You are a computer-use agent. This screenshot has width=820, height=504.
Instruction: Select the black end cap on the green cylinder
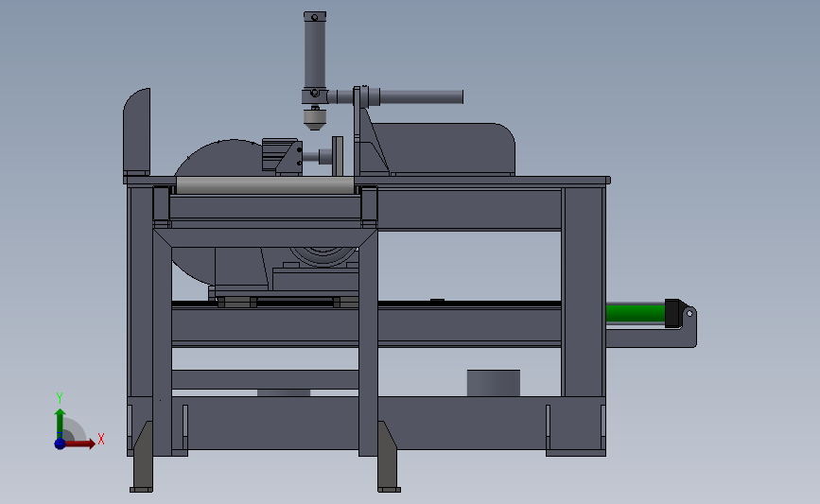[x=672, y=313]
